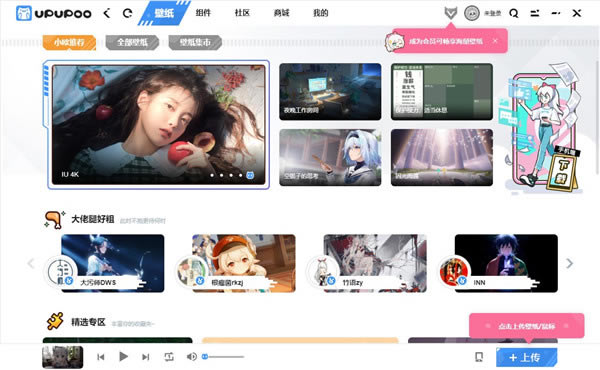Select fourth carousel dot on banner
The width and height of the screenshot is (600, 370).
point(241,175)
